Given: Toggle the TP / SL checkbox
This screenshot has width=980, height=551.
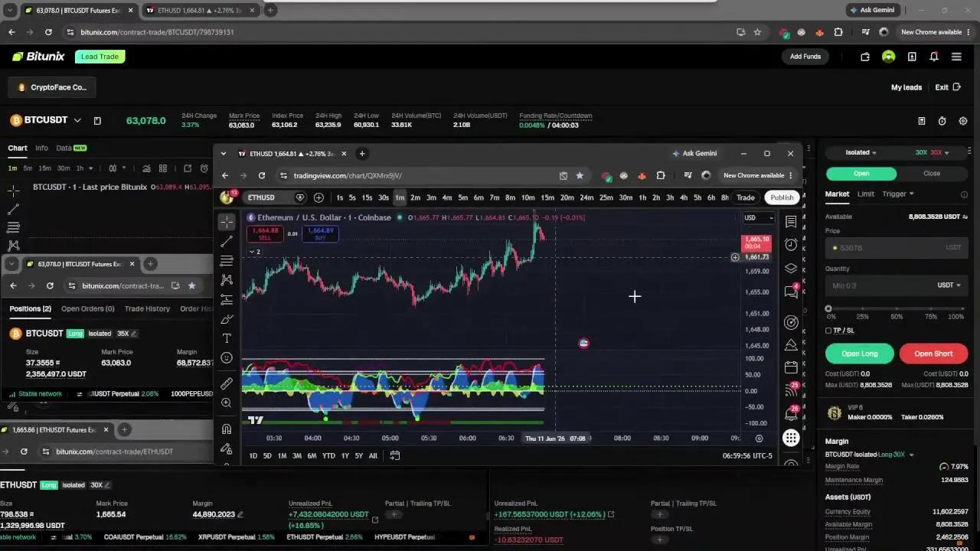Looking at the screenshot, I should click(828, 331).
